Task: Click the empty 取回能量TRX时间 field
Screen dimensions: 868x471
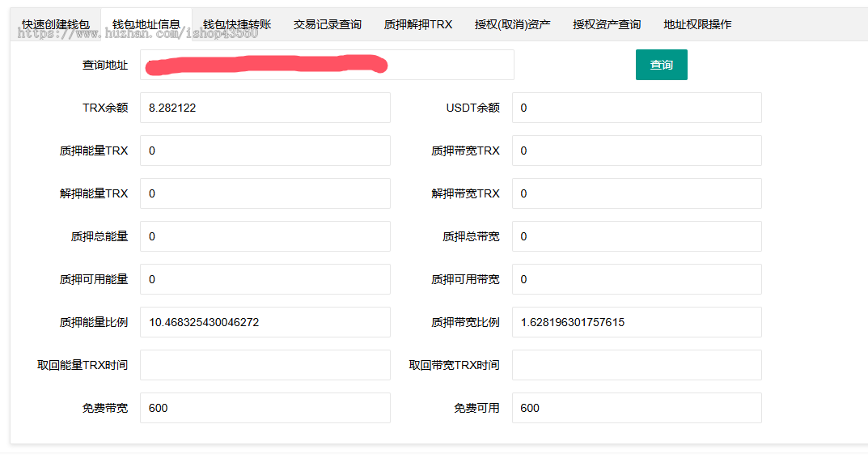Action: click(265, 365)
